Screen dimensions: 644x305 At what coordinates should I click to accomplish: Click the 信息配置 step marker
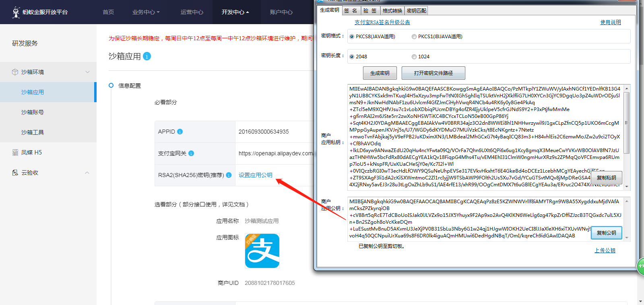click(x=111, y=85)
